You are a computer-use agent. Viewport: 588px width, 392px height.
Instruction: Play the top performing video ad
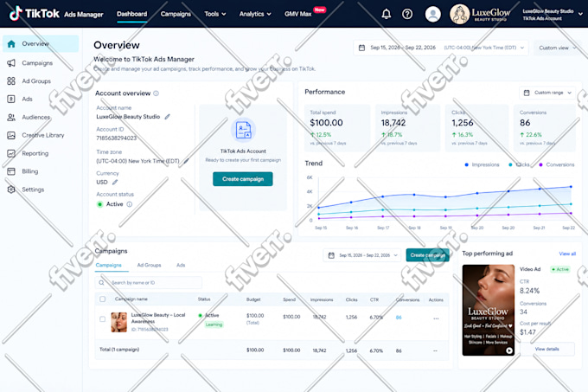point(508,350)
